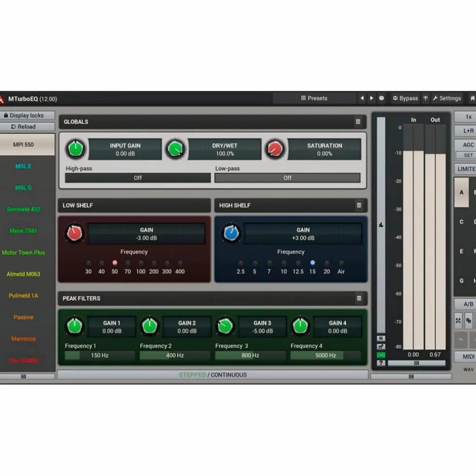The width and height of the screenshot is (476, 476).
Task: Open the Low-pass Off selector
Action: tap(287, 178)
